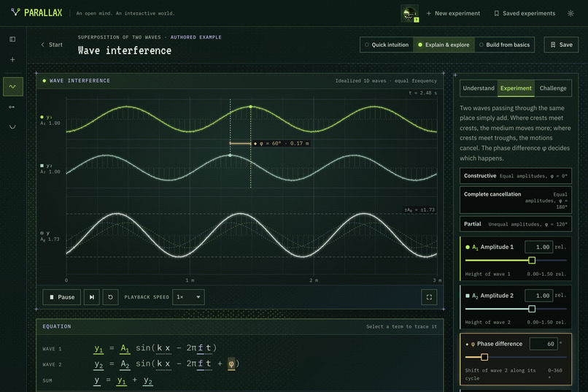Viewport: 588px width, 392px height.
Task: Go back to Start
Action: tap(52, 45)
